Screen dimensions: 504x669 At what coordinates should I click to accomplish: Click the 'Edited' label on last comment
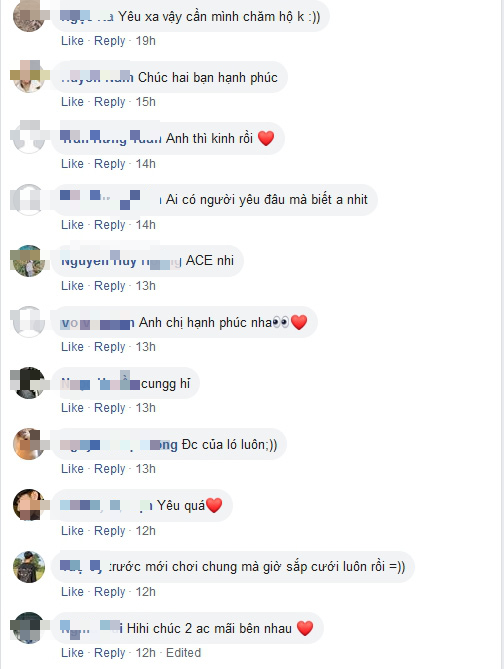(x=183, y=653)
